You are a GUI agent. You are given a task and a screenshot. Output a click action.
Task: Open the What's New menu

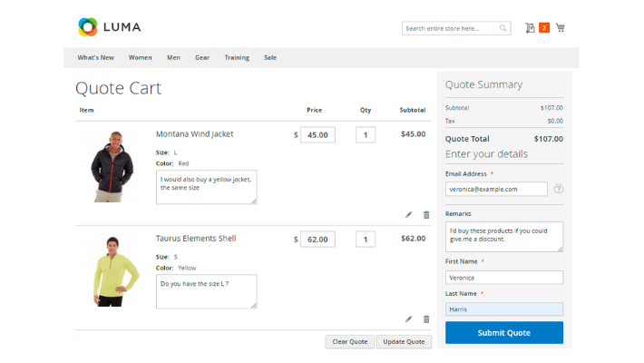pos(95,57)
